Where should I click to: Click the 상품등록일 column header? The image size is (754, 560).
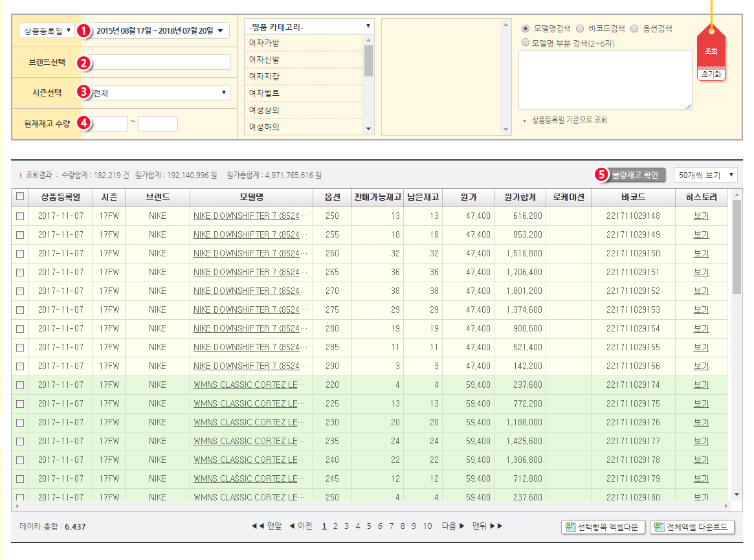(x=61, y=197)
